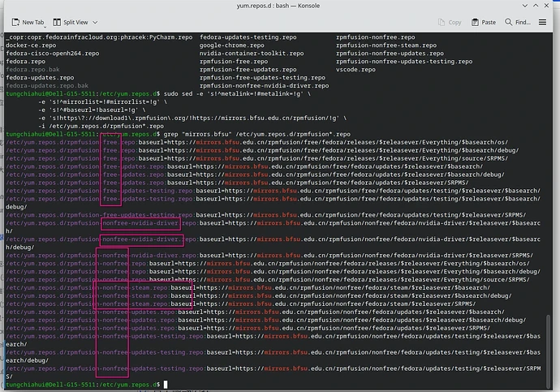Click nvidia-container-toolkit.repo in the listing
560x392 pixels.
[x=250, y=54]
